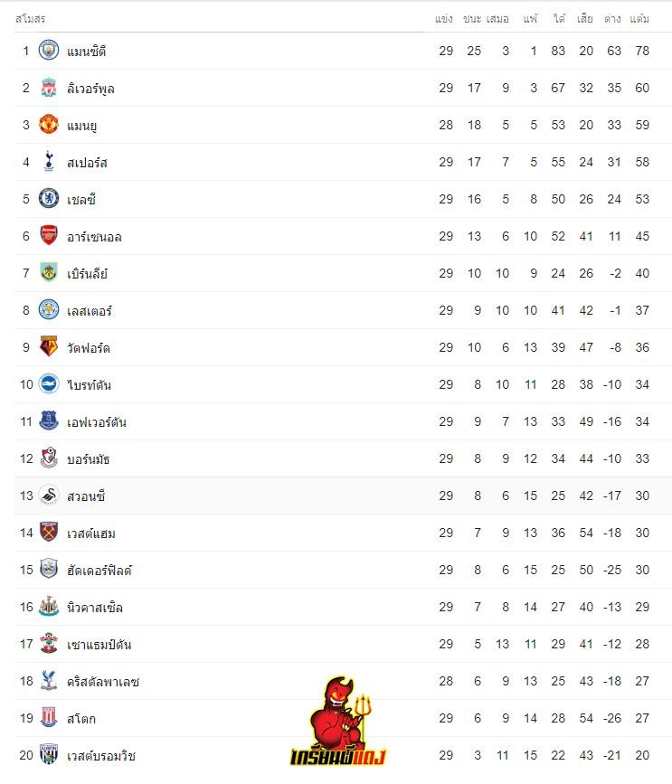Viewport: 672px width, 784px height.
Task: Open the เบิร์นลีย์ team name link
Action: click(87, 273)
